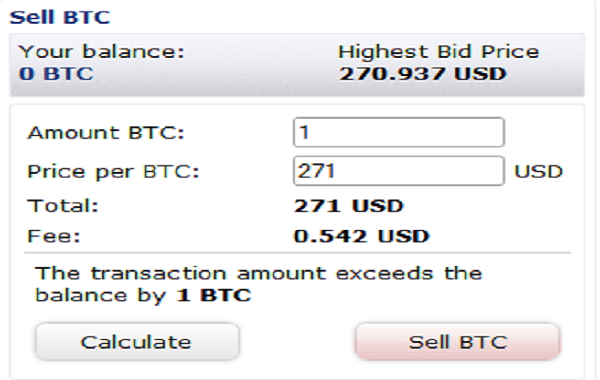This screenshot has height=380, width=600.
Task: Click the Amount BTC label
Action: click(x=106, y=133)
